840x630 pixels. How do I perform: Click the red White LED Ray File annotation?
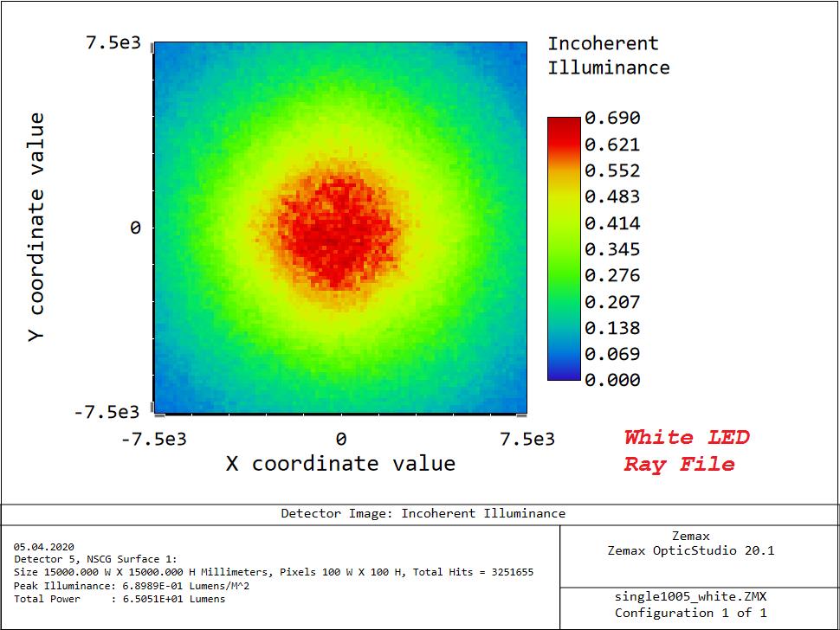pyautogui.click(x=686, y=451)
